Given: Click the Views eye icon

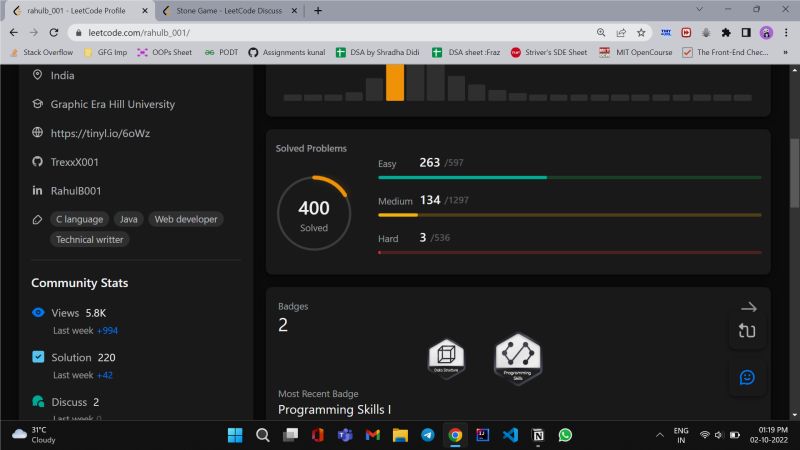Looking at the screenshot, I should coord(38,313).
